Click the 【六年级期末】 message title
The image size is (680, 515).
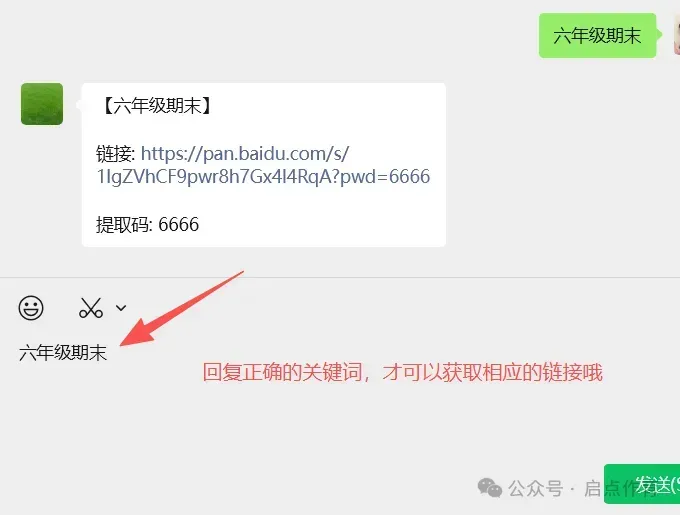(157, 106)
